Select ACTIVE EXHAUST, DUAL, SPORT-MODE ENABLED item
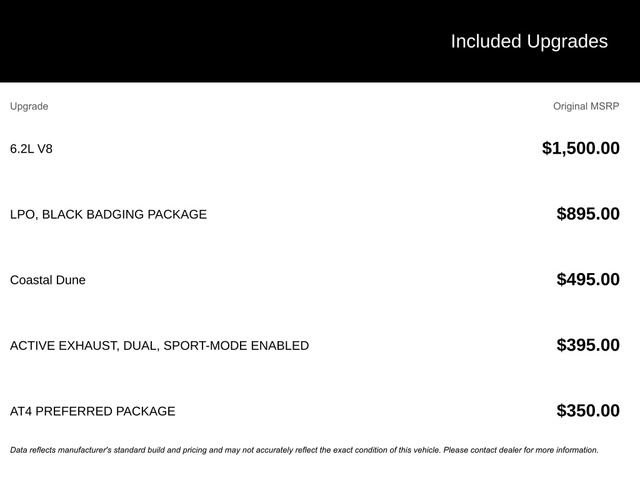Image resolution: width=640 pixels, height=480 pixels. pos(160,346)
